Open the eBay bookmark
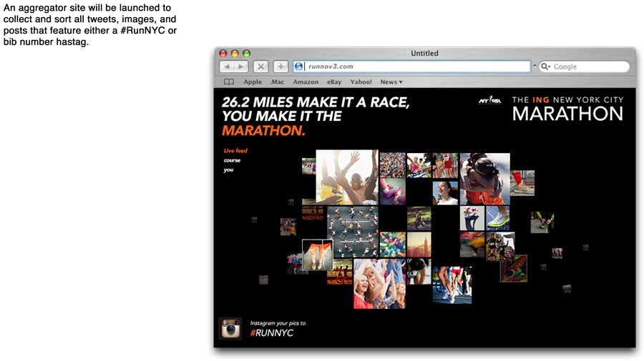Image resolution: width=644 pixels, height=361 pixels. pos(334,82)
